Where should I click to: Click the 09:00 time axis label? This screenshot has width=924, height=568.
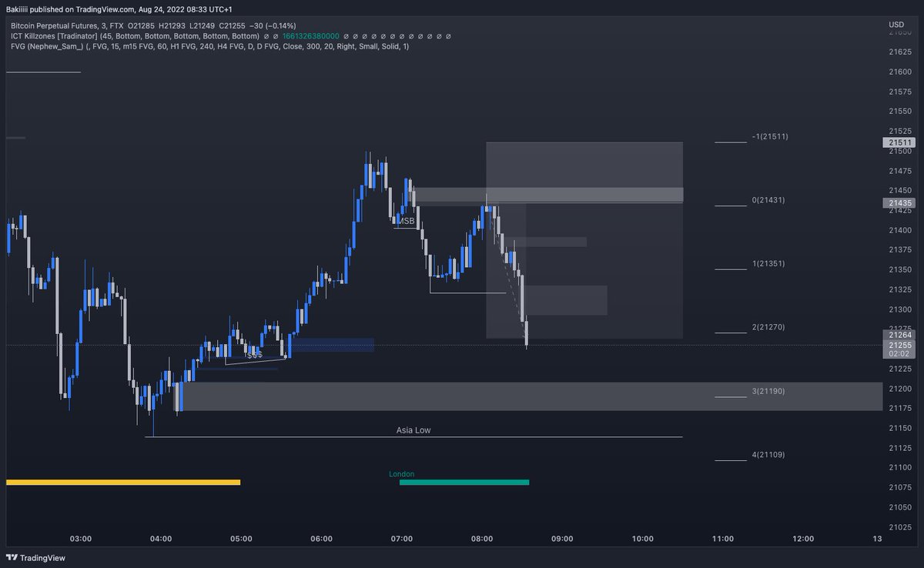point(562,539)
